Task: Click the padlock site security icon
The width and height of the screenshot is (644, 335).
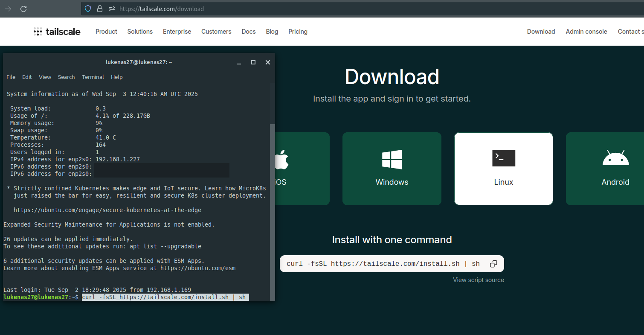Action: click(x=100, y=9)
